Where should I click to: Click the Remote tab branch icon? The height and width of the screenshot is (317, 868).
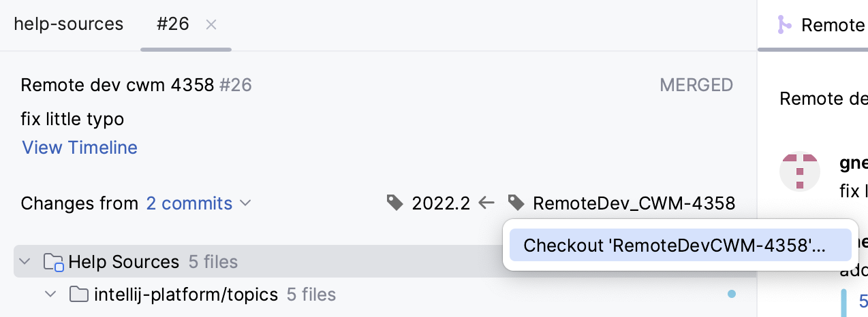point(784,25)
